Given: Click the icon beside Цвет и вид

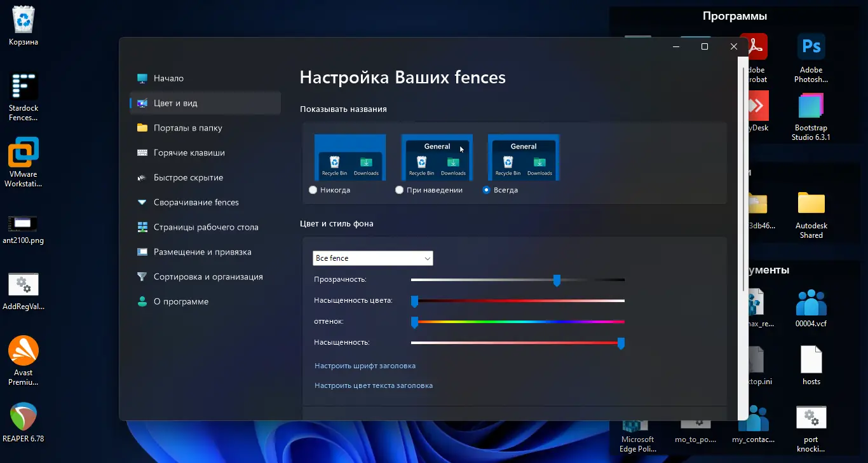Looking at the screenshot, I should tap(142, 103).
